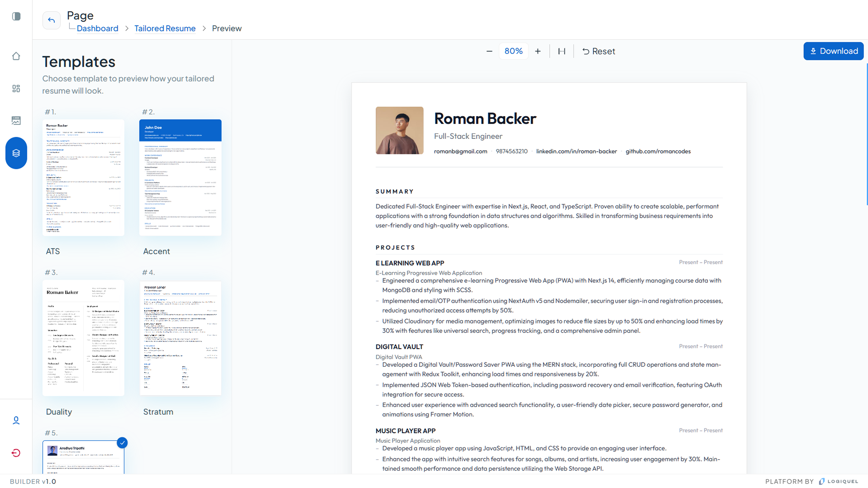Select the Duality template thumbnail
Screen dimensions: 868x488
pos(84,338)
